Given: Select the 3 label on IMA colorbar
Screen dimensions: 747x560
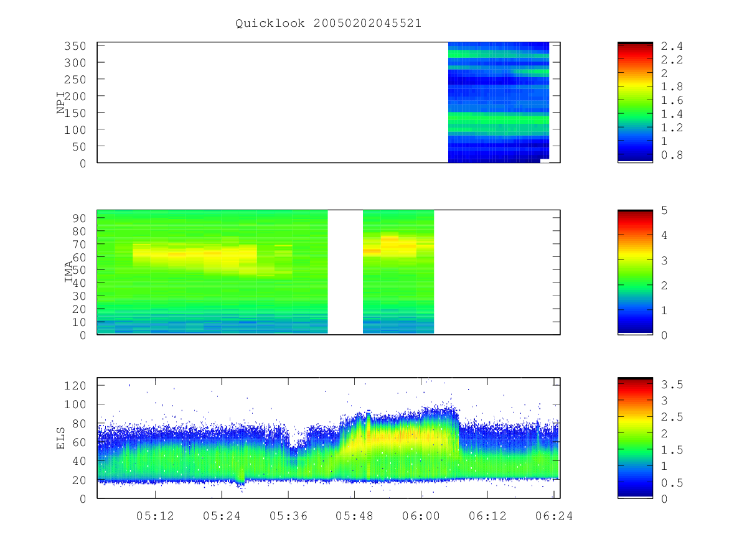Looking at the screenshot, I should [x=664, y=261].
